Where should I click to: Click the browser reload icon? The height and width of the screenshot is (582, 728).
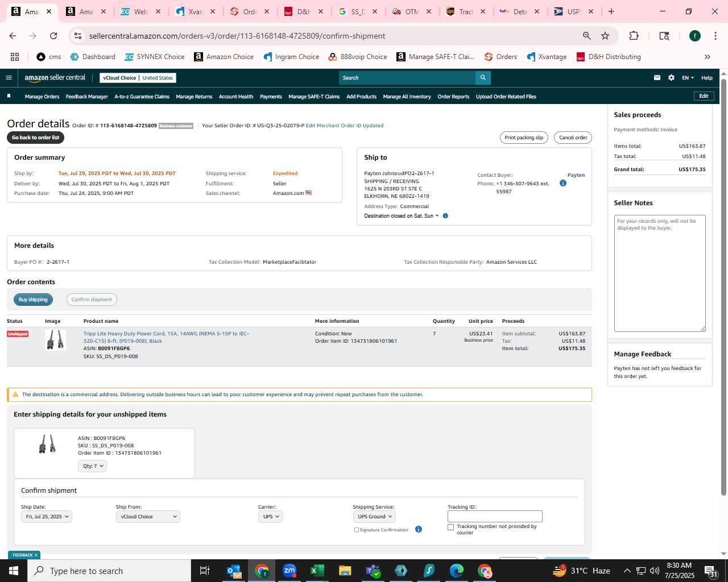(x=53, y=36)
